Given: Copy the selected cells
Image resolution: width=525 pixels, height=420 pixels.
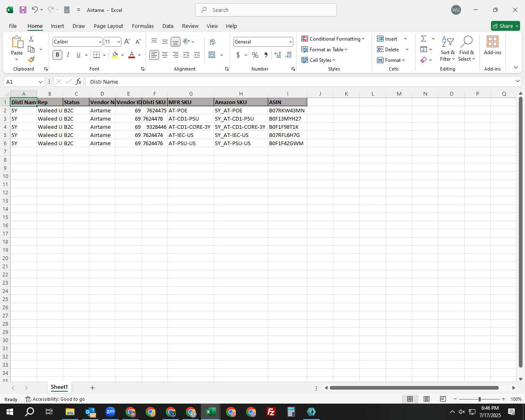Looking at the screenshot, I should (x=31, y=49).
